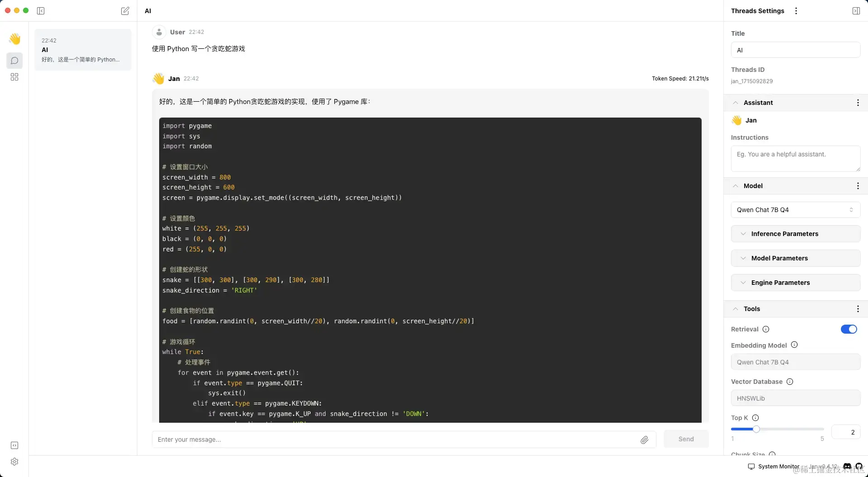
Task: Click the HNSWLib Vector Database field
Action: click(795, 398)
